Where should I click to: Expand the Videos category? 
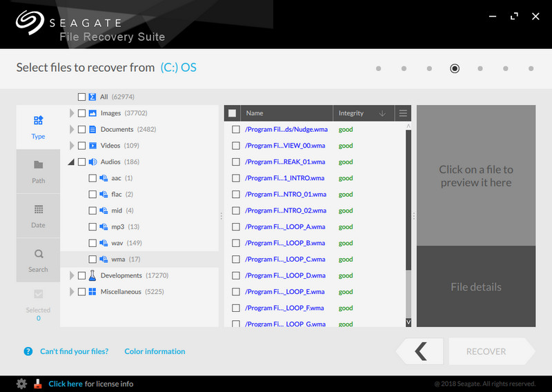coord(72,146)
